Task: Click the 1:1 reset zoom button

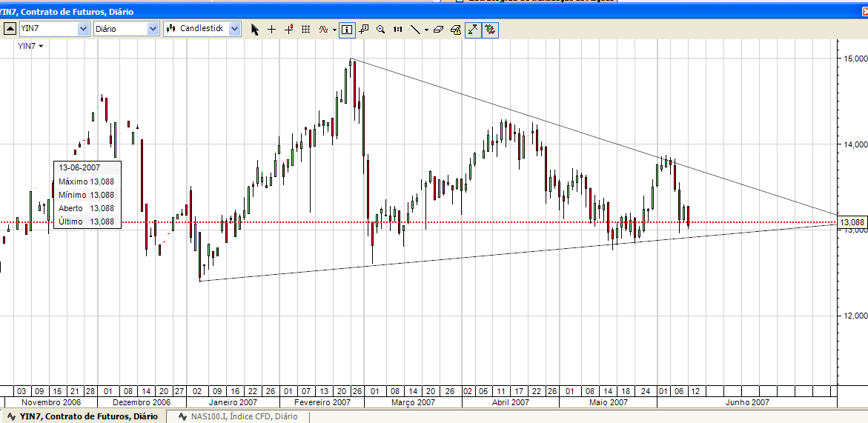Action: pyautogui.click(x=397, y=30)
